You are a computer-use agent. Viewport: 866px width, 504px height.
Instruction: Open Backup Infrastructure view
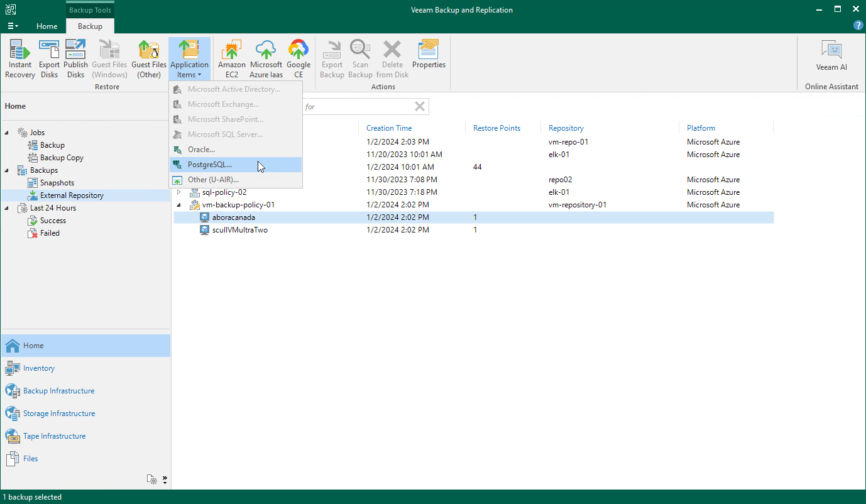pyautogui.click(x=58, y=391)
